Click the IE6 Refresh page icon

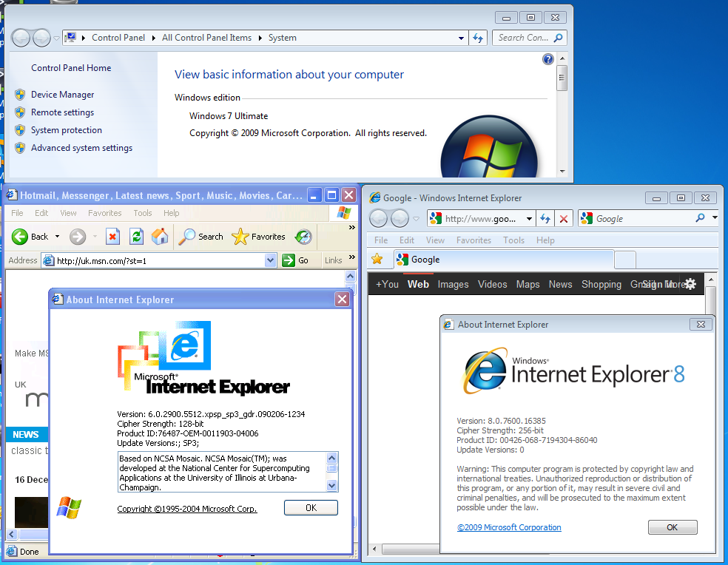click(x=136, y=237)
